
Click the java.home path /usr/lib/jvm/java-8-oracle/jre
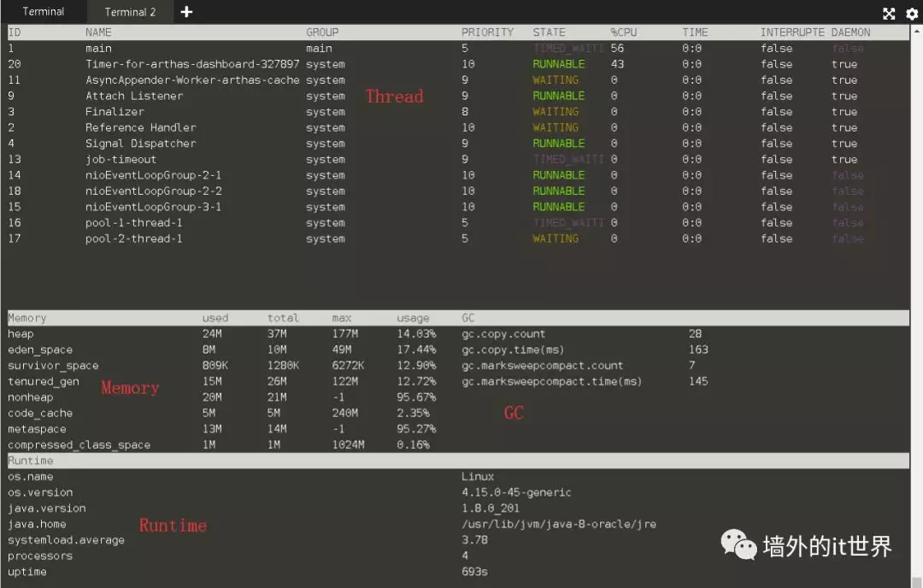click(x=559, y=525)
